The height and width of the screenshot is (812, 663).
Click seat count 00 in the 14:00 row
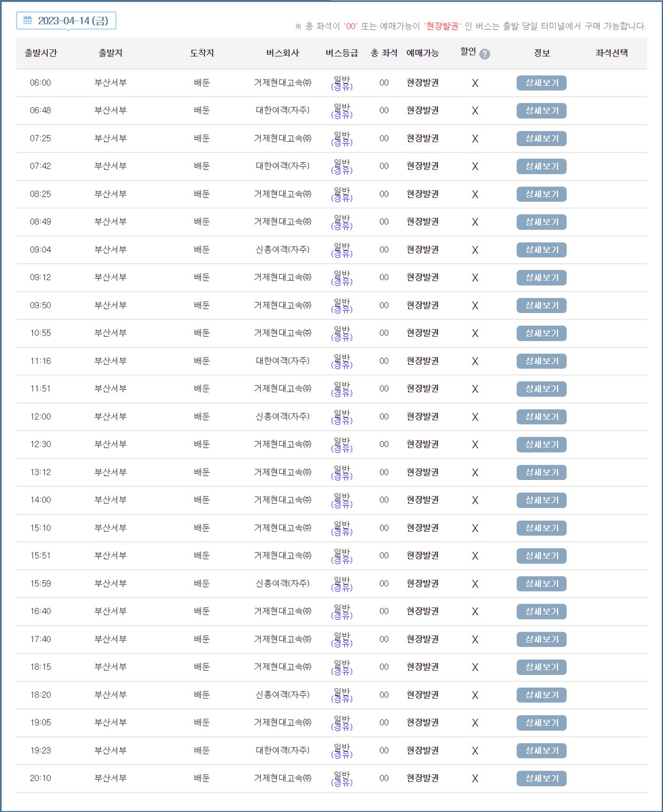pos(384,500)
